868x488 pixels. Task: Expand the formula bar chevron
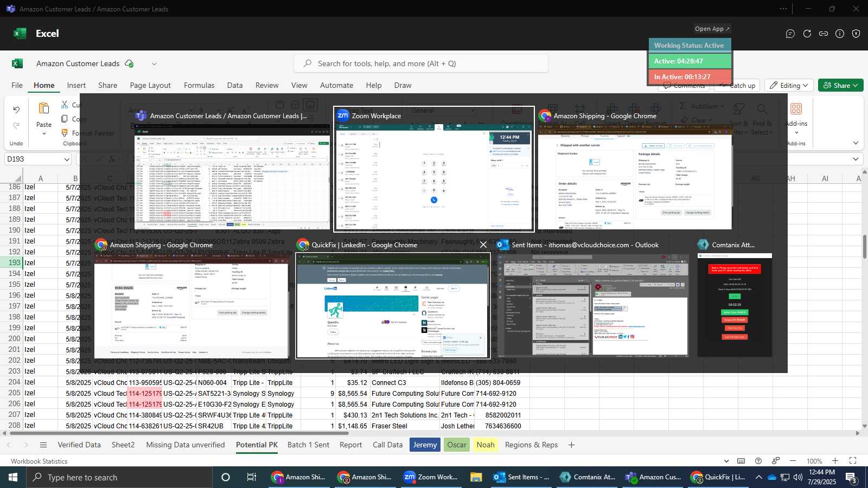(x=856, y=159)
